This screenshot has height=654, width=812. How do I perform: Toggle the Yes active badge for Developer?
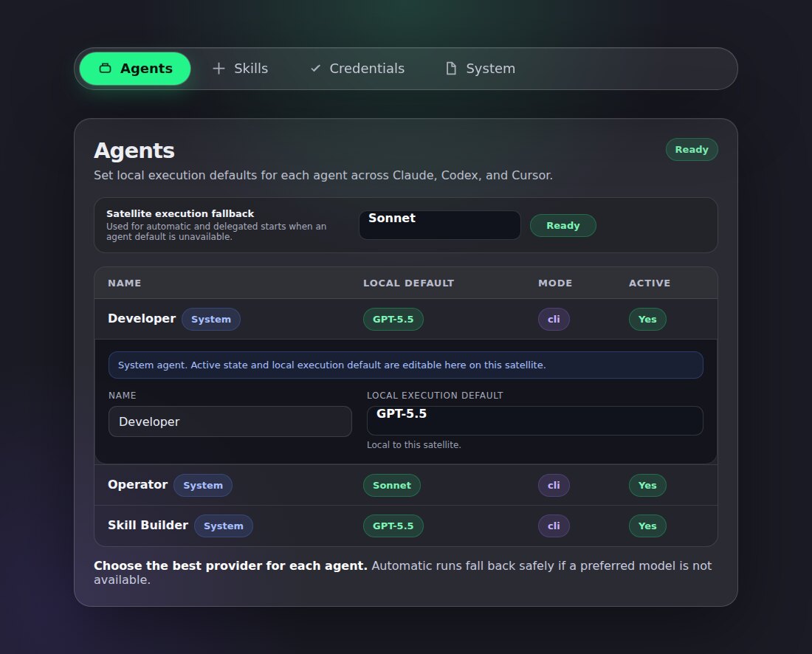[x=647, y=319]
